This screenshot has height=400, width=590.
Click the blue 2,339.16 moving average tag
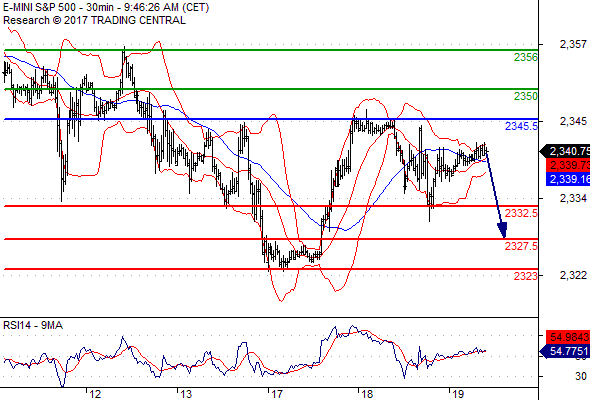(568, 179)
